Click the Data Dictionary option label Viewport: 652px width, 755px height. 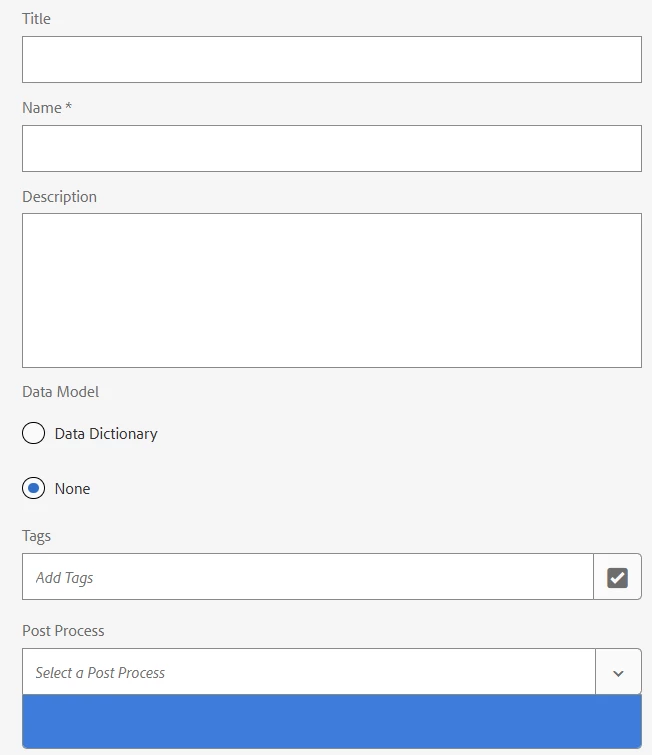pos(106,434)
